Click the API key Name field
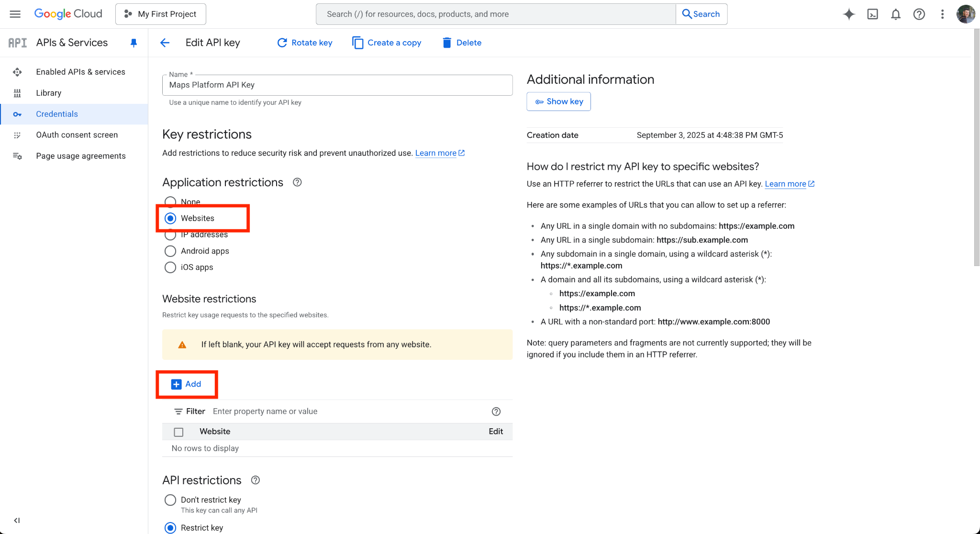Screen dimensions: 980x534 pos(337,85)
